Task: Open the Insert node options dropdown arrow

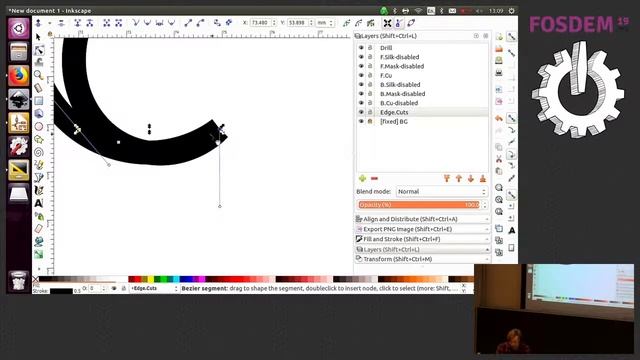Action: [49, 23]
